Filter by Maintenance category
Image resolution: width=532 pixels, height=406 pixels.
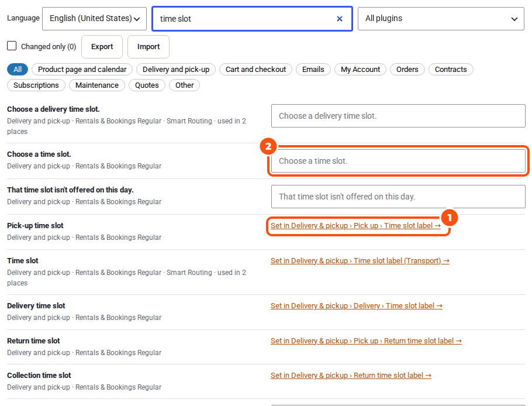pyautogui.click(x=96, y=85)
